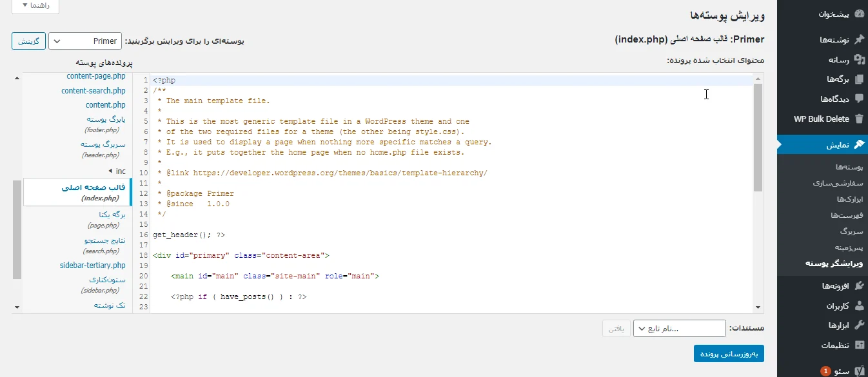Click the Dashboard (پیشخوان) gauge icon
This screenshot has height=377, width=868.
pyautogui.click(x=858, y=14)
